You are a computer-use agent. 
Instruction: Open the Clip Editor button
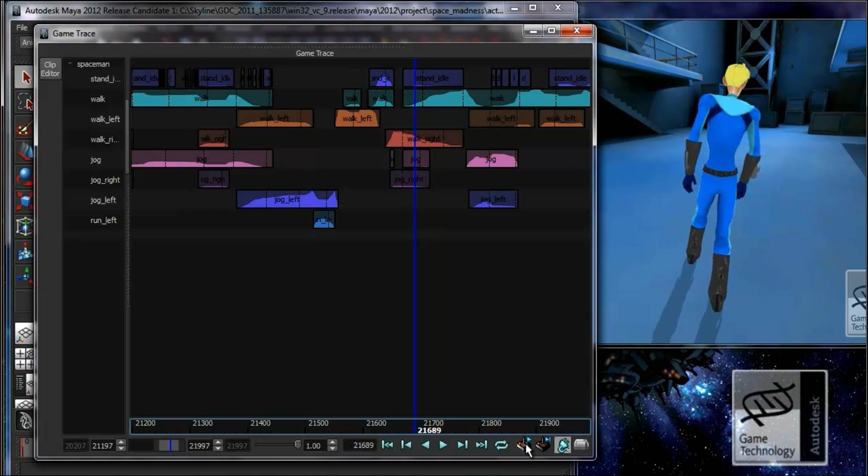tap(50, 69)
